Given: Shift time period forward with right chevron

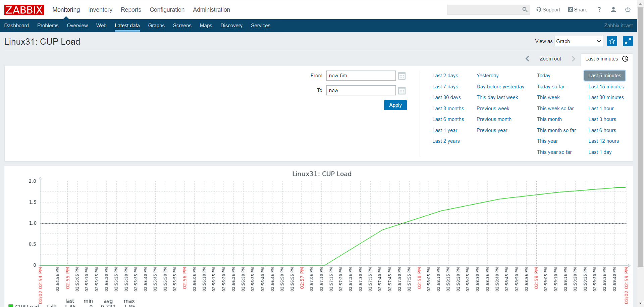Looking at the screenshot, I should (x=574, y=59).
